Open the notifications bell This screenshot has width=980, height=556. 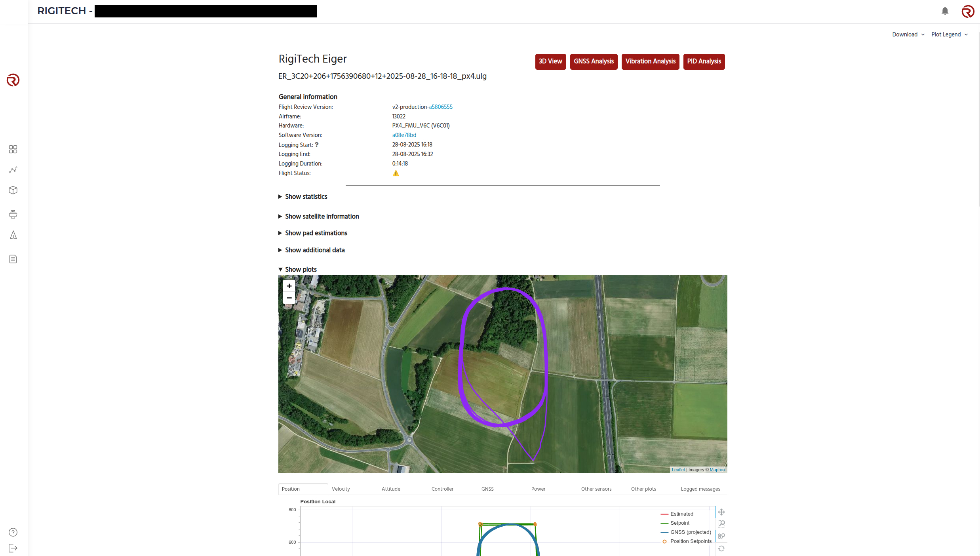pyautogui.click(x=945, y=11)
